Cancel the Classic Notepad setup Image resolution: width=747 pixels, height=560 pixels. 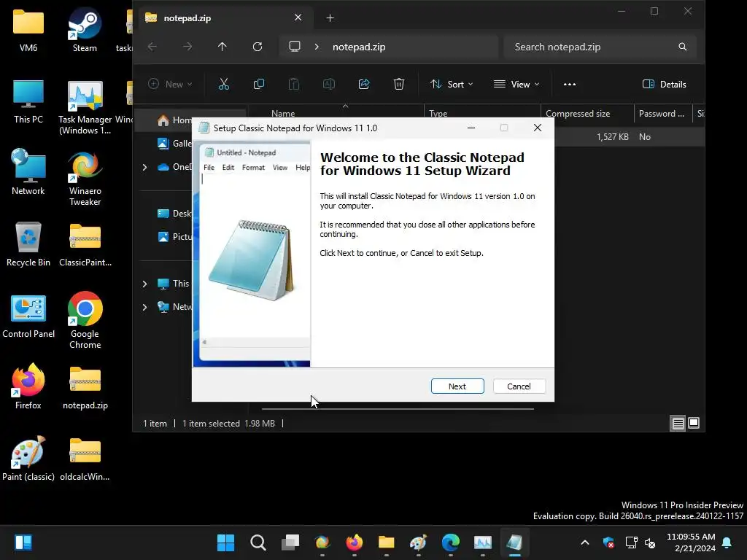click(x=519, y=386)
